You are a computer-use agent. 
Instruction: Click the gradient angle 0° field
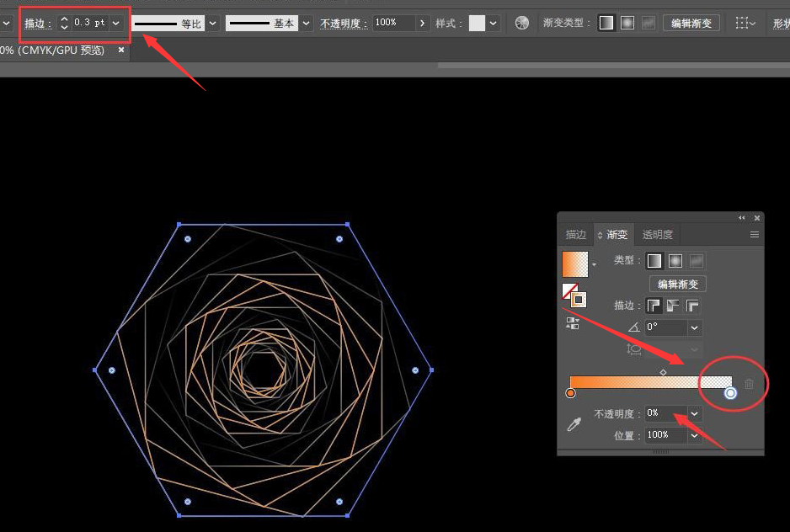666,328
